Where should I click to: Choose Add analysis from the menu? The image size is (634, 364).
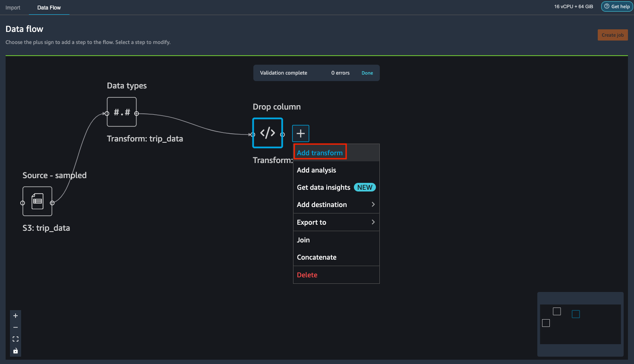click(316, 170)
